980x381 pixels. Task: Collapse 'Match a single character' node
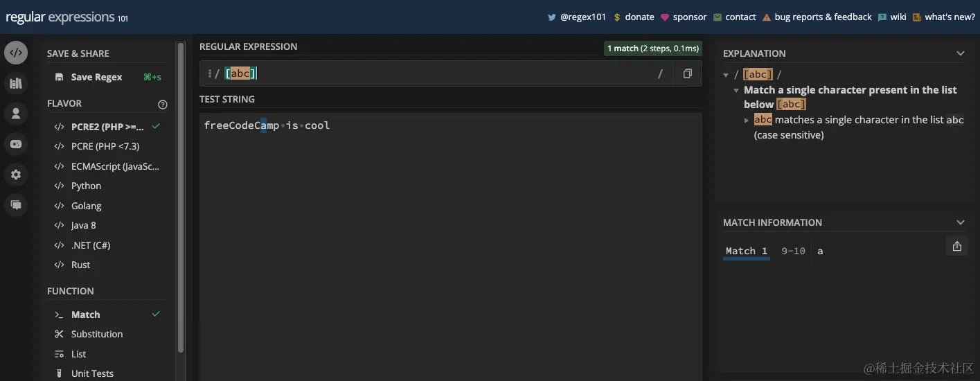click(736, 91)
